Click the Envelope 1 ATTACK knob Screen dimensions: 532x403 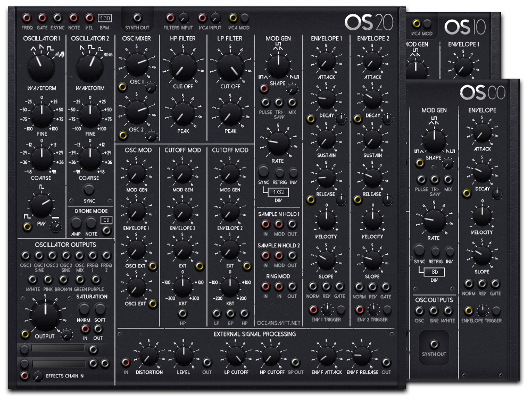(326, 62)
